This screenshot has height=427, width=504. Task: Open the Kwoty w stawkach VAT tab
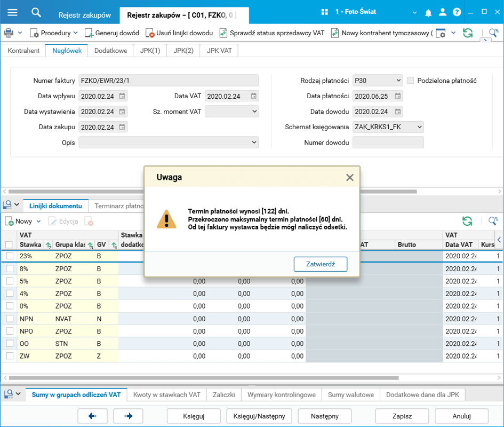166,394
